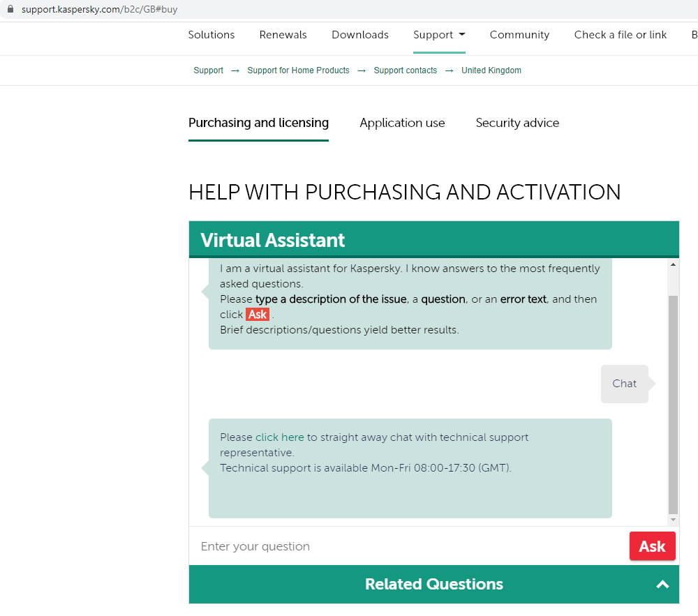
Task: Visit the Community navigation link
Action: tap(519, 35)
